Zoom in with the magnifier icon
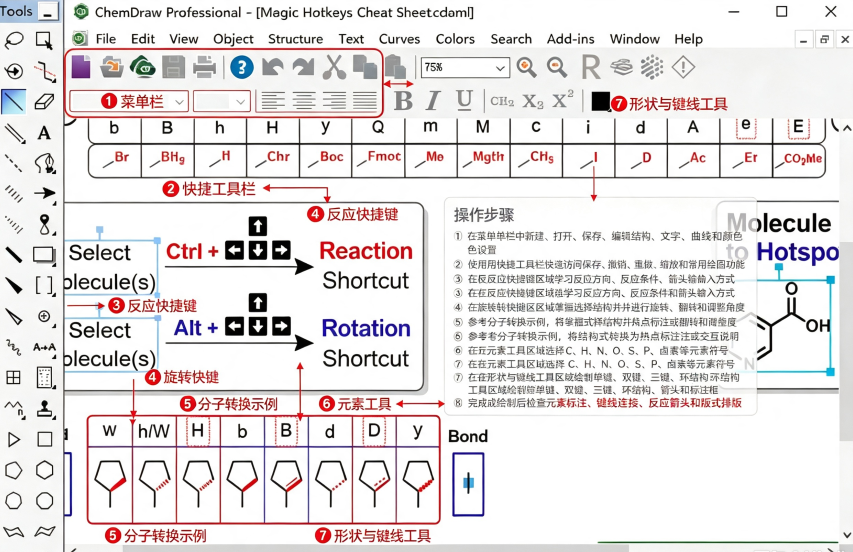Screen dimensions: 853x552 pos(526,67)
